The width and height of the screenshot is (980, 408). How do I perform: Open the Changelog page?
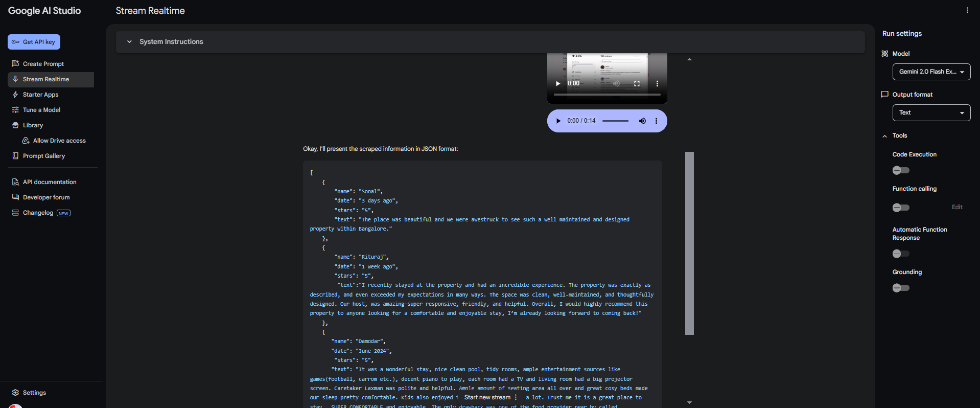[38, 213]
